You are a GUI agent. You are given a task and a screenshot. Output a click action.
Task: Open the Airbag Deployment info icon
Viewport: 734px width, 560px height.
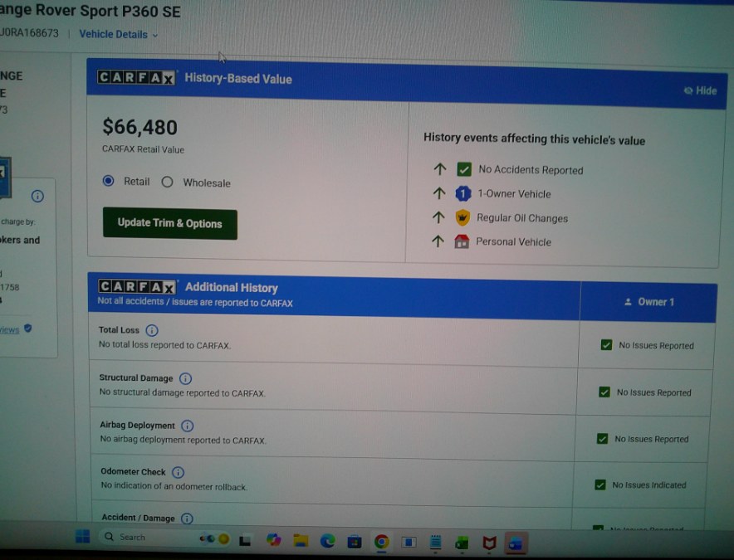tap(188, 426)
